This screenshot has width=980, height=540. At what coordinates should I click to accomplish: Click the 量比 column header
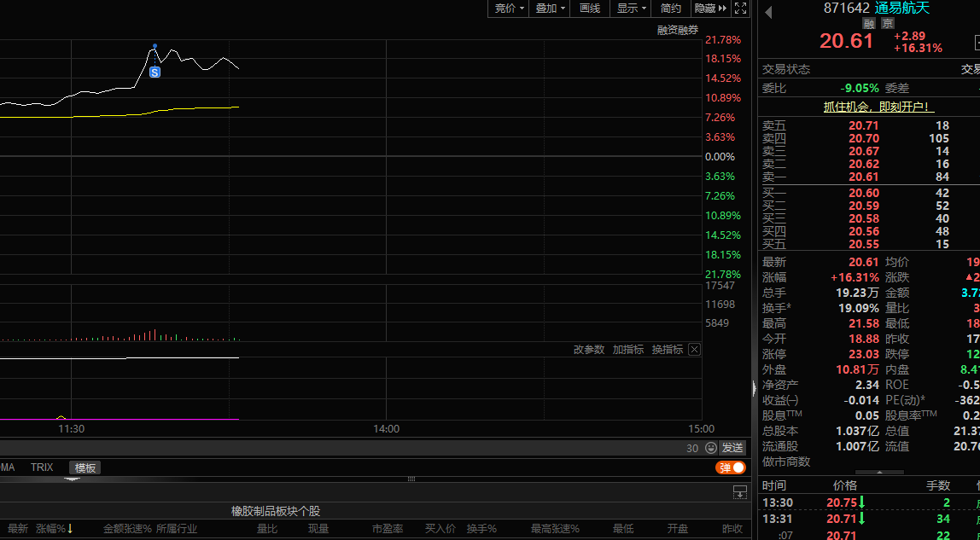(267, 528)
